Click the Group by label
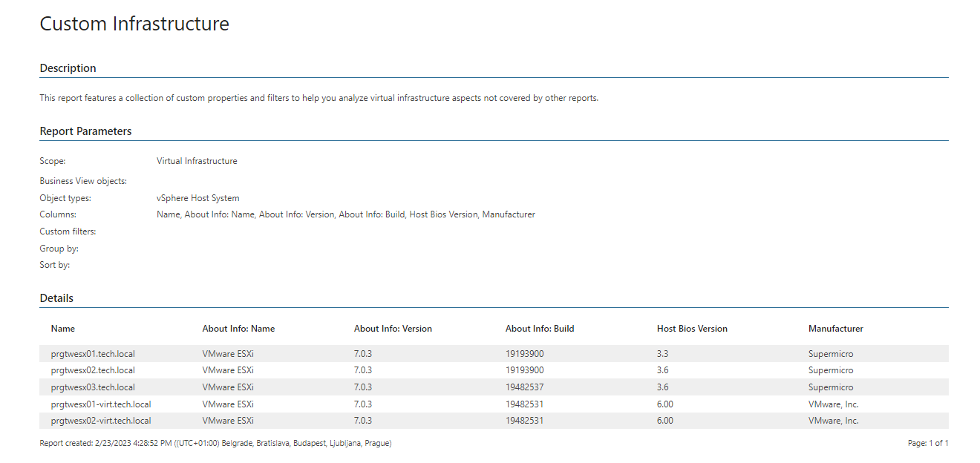This screenshot has height=463, width=980. click(59, 249)
